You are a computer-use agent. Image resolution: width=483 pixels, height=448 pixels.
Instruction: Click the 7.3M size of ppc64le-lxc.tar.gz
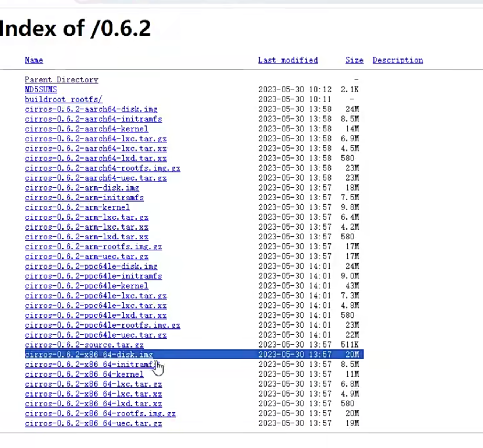[350, 295]
